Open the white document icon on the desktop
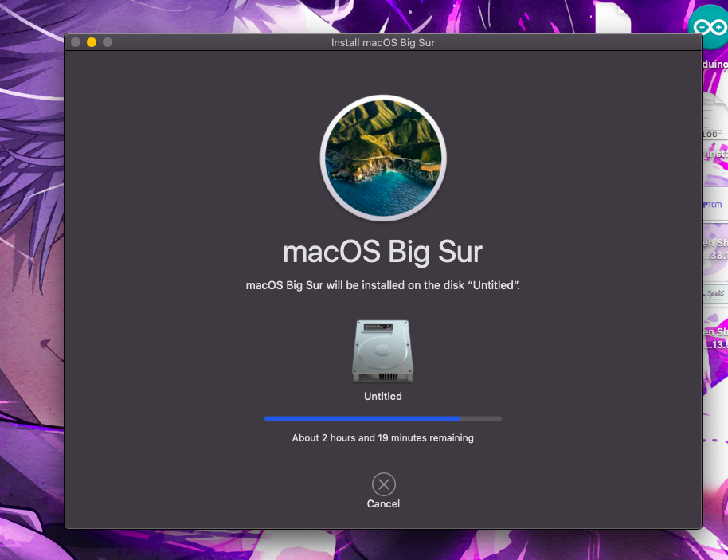The image size is (728, 560). (613, 18)
